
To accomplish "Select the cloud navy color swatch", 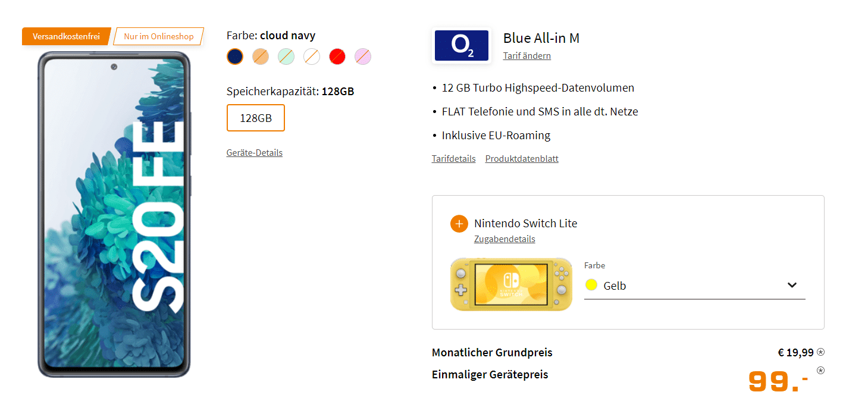I will coord(235,57).
